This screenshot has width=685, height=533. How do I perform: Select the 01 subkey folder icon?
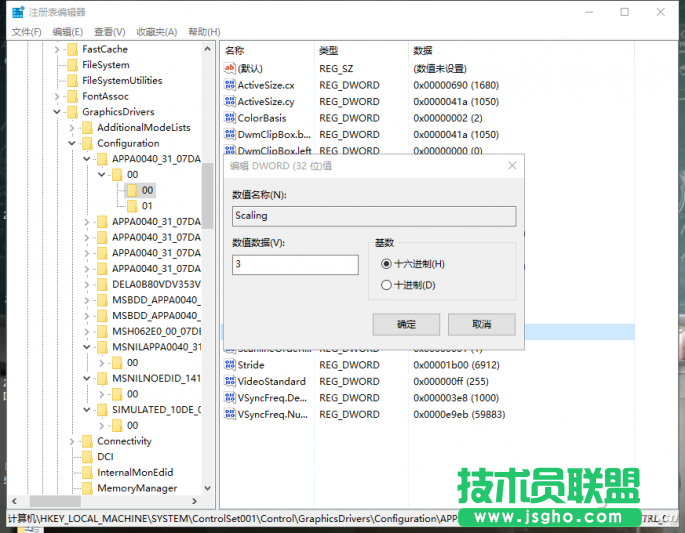(132, 206)
